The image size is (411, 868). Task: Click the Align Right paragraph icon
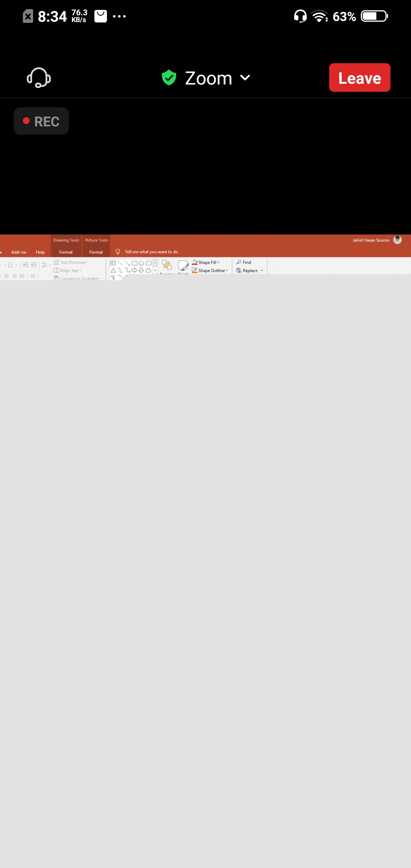pyautogui.click(x=14, y=276)
